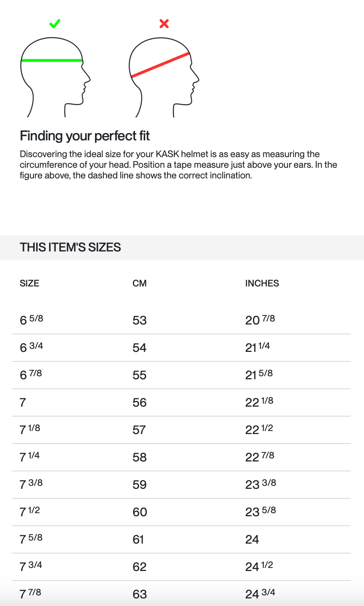Click the red X icon
This screenshot has width=364, height=606.
[x=164, y=24]
